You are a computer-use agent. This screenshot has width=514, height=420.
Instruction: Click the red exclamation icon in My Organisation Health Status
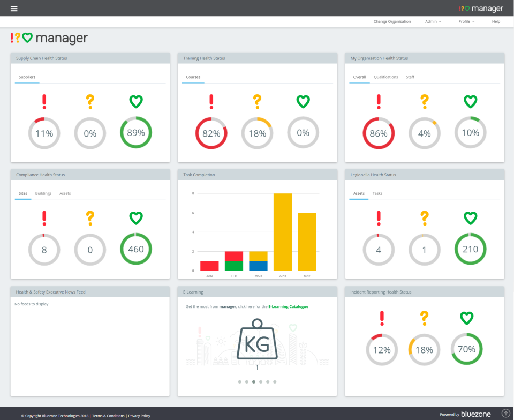pyautogui.click(x=379, y=101)
